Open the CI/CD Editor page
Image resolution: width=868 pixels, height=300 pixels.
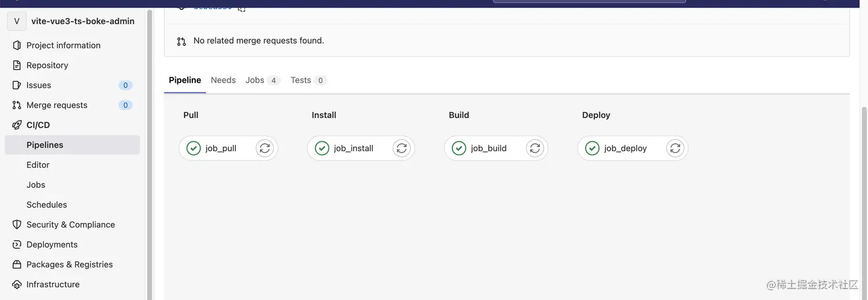[38, 165]
